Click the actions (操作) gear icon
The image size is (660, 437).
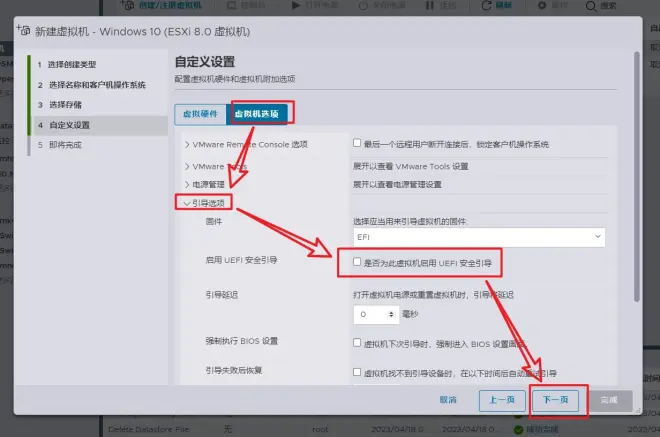click(542, 5)
